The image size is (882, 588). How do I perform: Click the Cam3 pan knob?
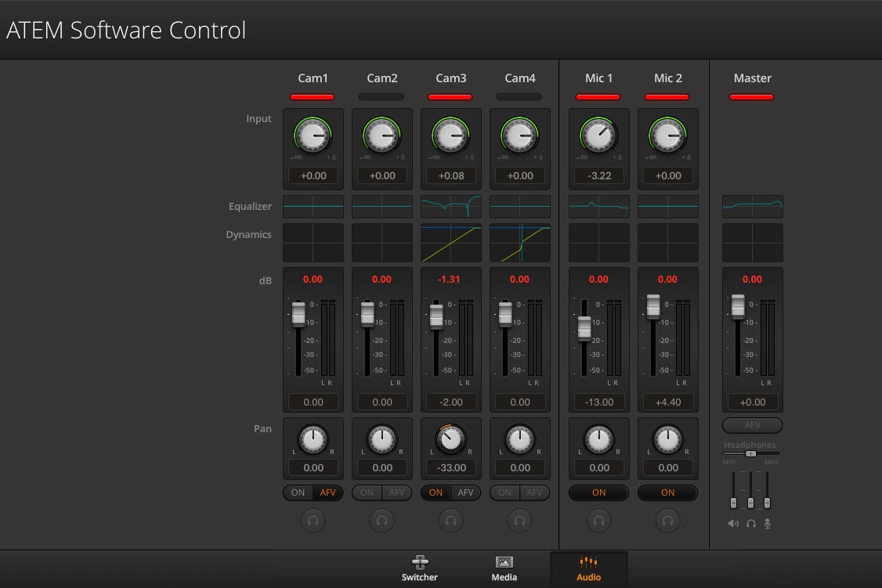tap(450, 439)
